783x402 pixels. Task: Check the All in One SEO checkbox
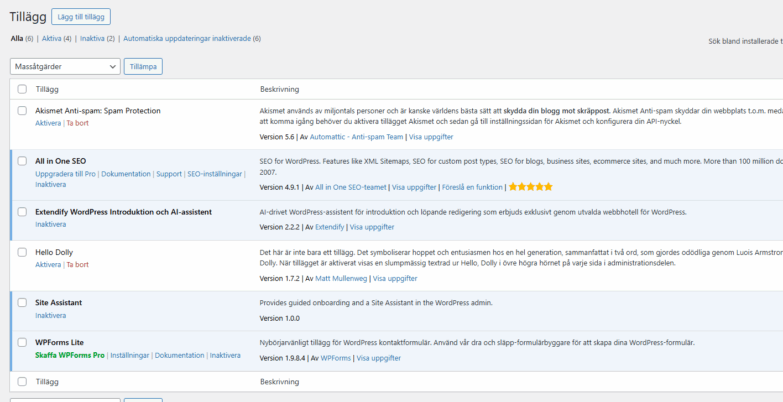(x=22, y=161)
